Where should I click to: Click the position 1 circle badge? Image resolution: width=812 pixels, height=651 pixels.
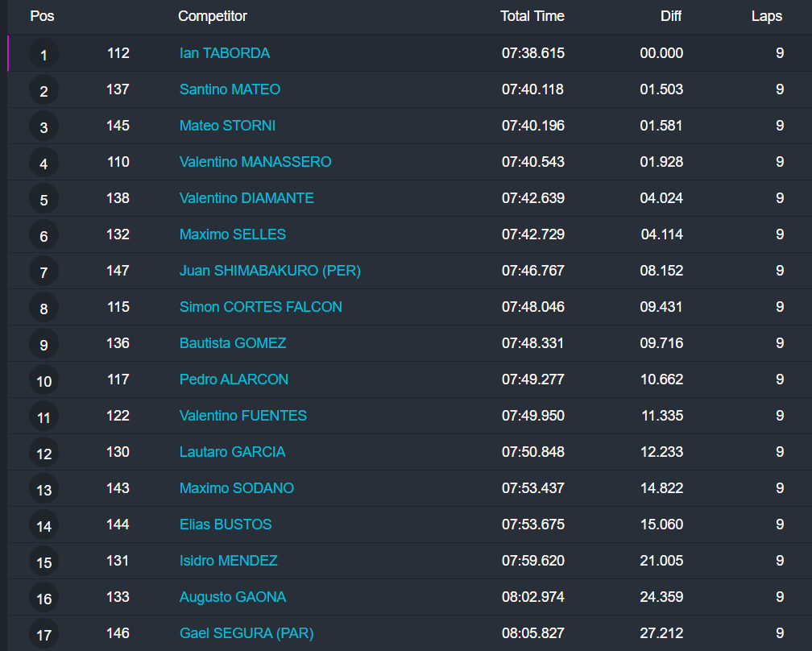coord(43,55)
